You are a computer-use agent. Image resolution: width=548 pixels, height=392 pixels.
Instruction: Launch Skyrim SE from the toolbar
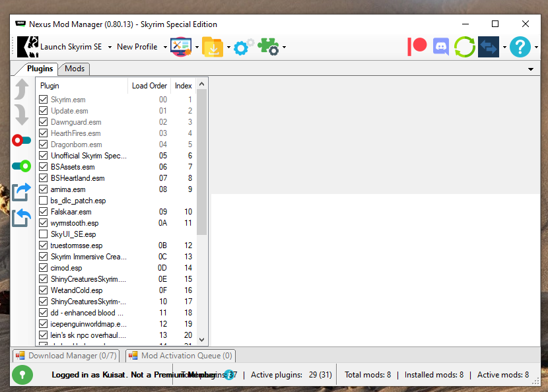click(60, 47)
